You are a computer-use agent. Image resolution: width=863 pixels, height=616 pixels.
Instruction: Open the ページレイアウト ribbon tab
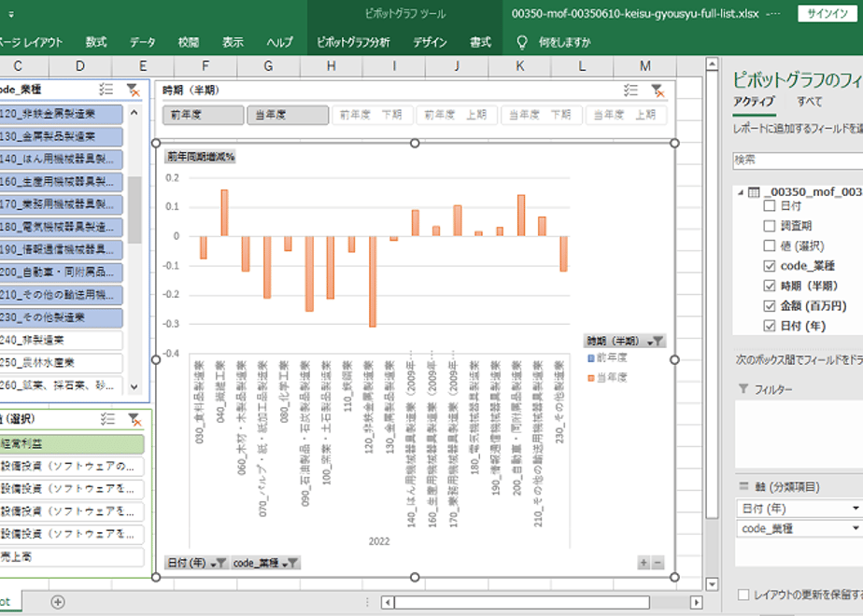click(31, 42)
